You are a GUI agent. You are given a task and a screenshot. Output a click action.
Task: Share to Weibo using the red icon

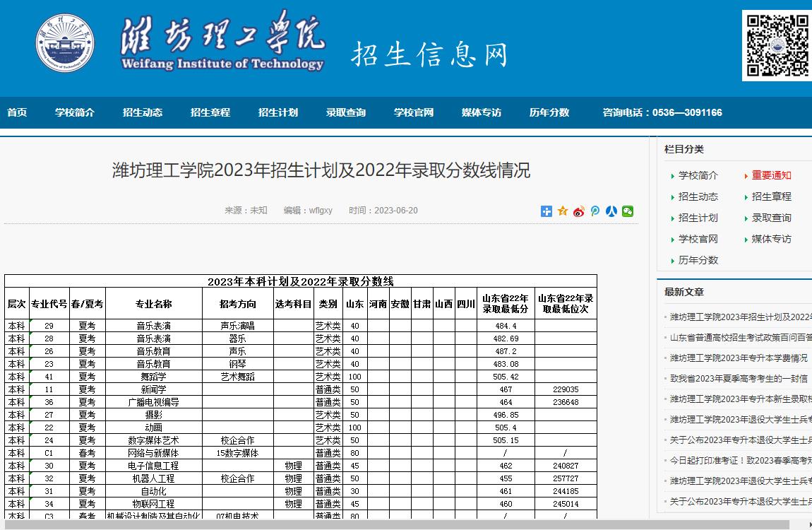pos(579,211)
